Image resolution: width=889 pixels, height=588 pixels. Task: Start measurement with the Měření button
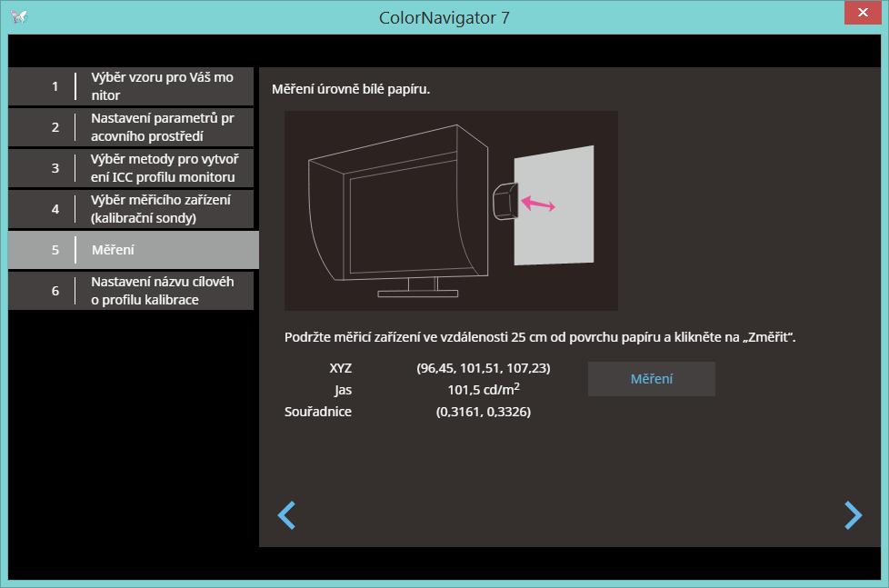652,379
